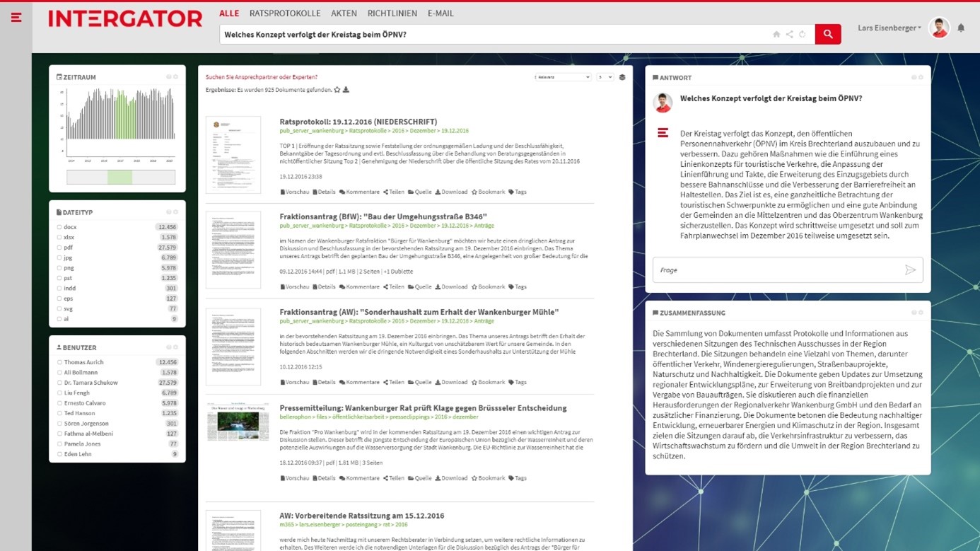Download all results via icon beside result count
The image size is (980, 551).
(346, 90)
